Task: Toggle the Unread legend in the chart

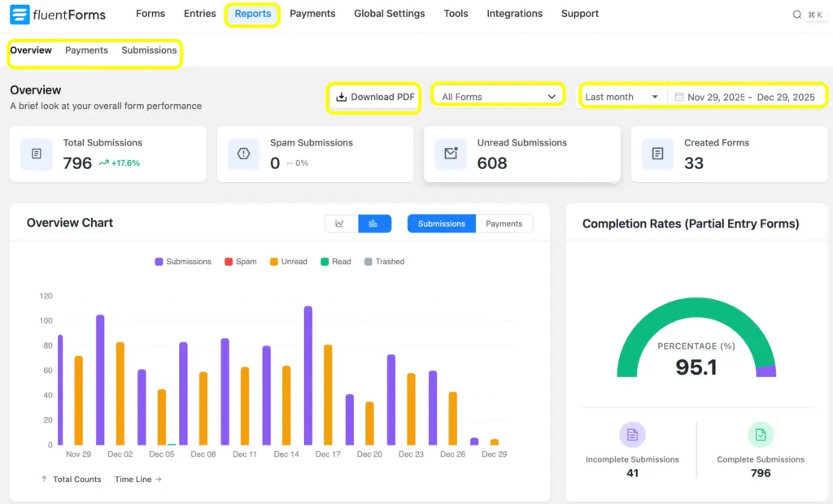Action: [287, 261]
